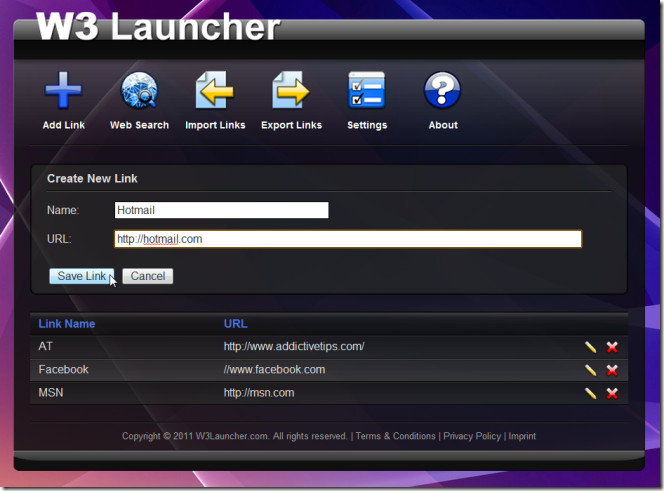Select the Export Links label
664x491 pixels.
[x=291, y=125]
